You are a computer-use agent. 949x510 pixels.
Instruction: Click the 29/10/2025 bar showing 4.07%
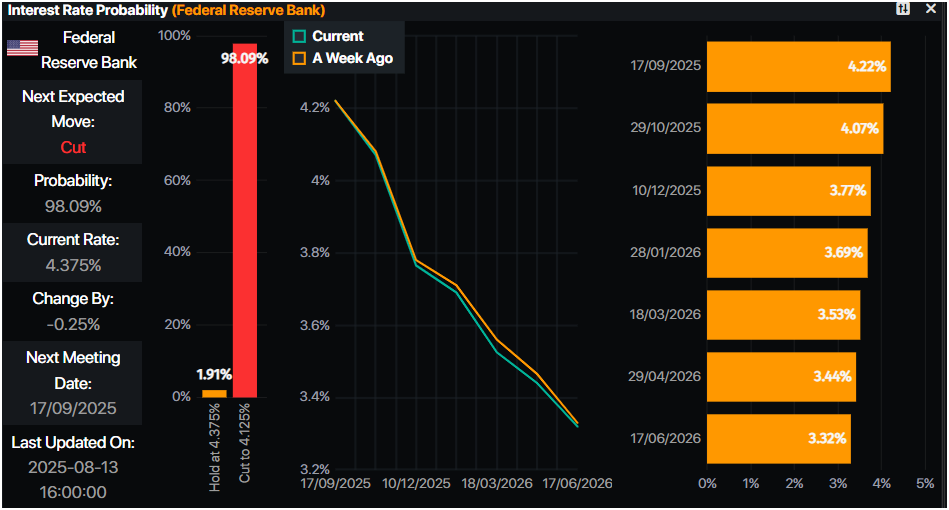795,128
